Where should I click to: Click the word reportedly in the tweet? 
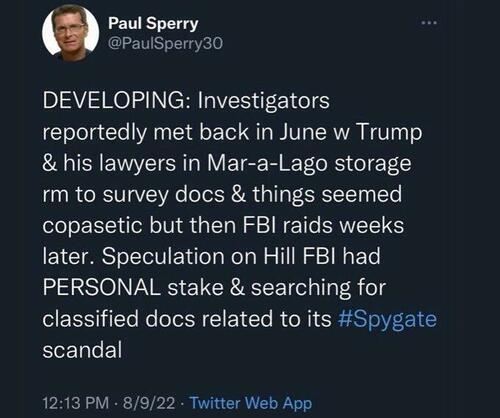(x=95, y=133)
